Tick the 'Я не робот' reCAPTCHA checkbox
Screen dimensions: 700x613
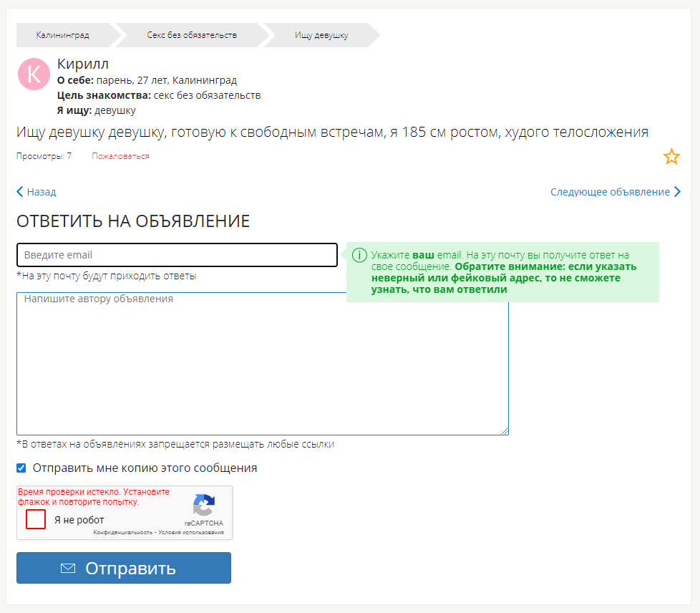click(x=36, y=519)
